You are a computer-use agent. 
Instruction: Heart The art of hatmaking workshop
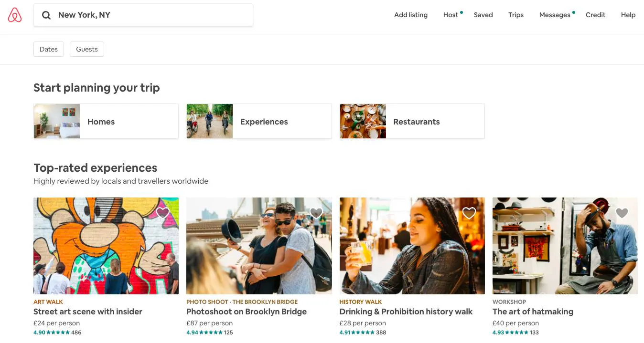(x=622, y=213)
